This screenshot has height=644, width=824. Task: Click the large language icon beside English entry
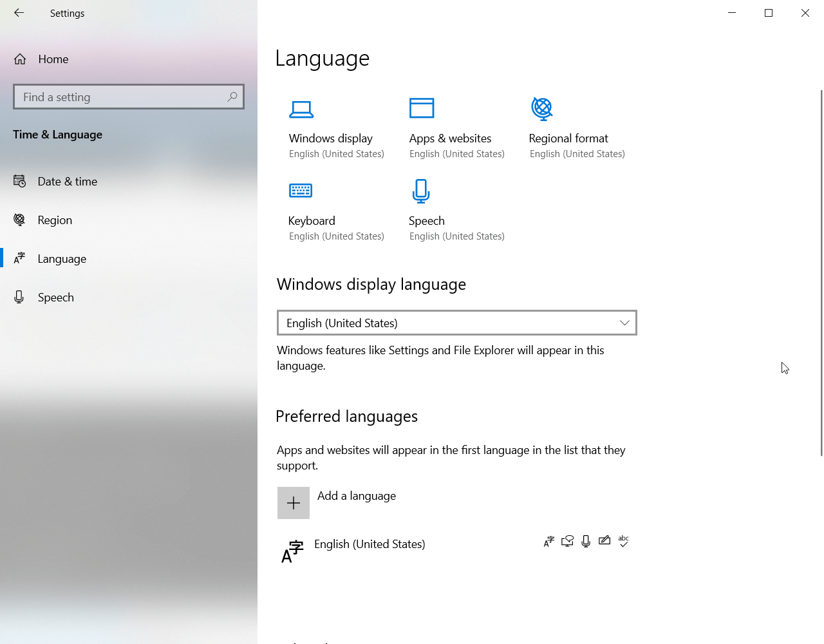(292, 551)
